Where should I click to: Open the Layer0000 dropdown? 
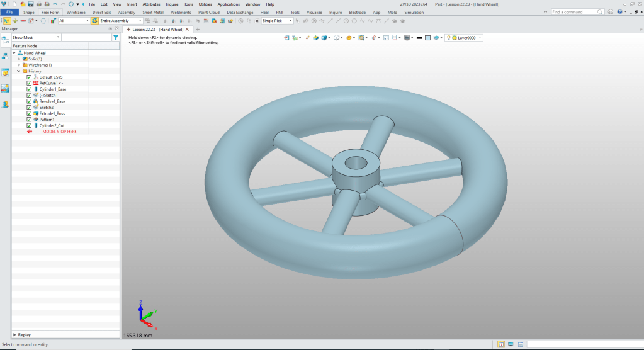click(480, 38)
